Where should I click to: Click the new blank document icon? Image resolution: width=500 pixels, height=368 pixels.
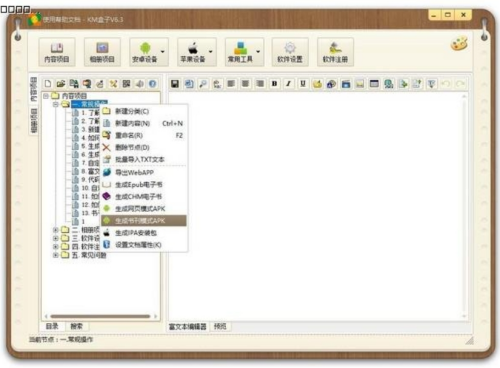coord(48,84)
